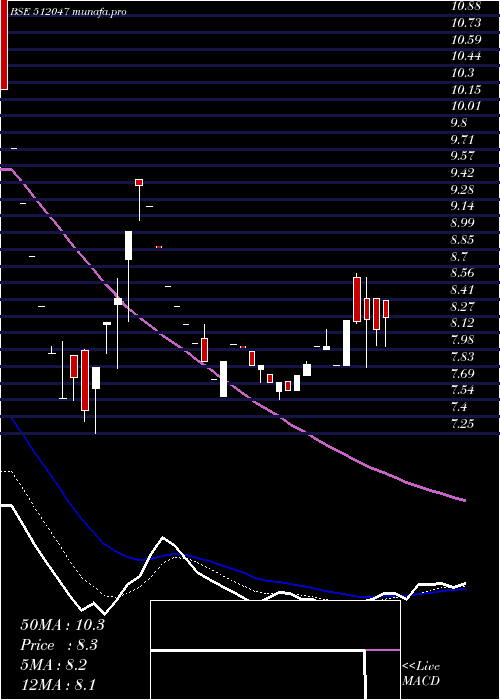Select the 9.42 price axis label
Viewport: 500px width, 700px height.
462,173
